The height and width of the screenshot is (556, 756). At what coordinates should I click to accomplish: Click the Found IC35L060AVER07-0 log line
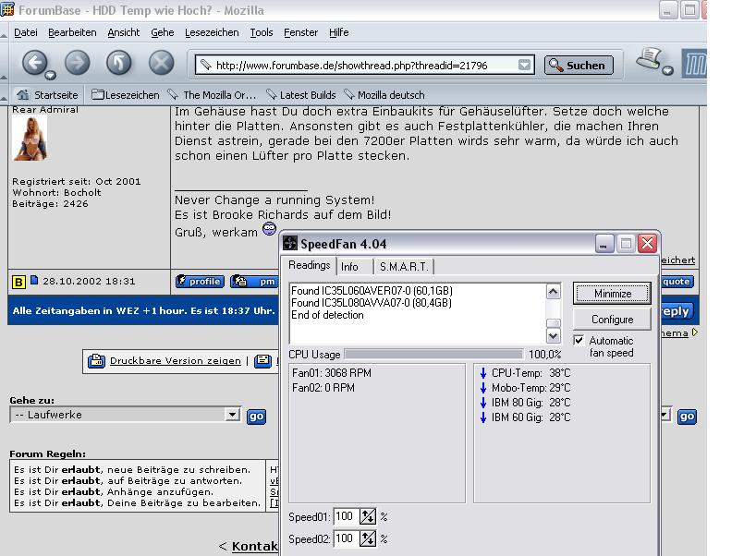(x=372, y=291)
